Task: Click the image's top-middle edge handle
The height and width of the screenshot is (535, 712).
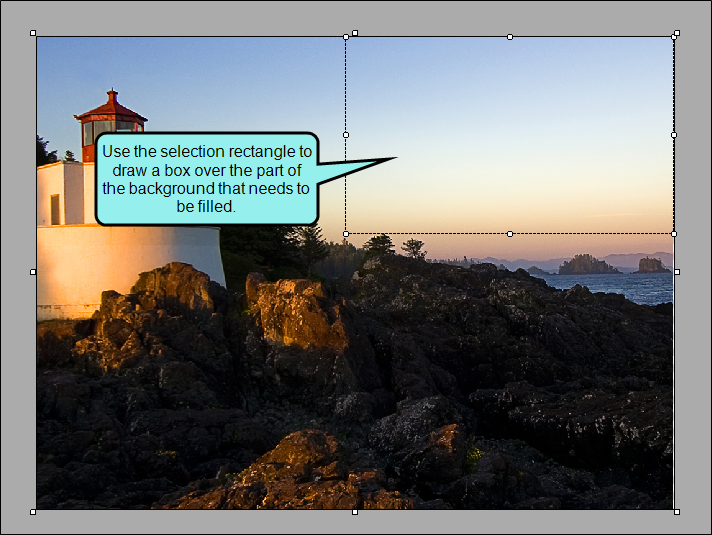Action: (355, 33)
